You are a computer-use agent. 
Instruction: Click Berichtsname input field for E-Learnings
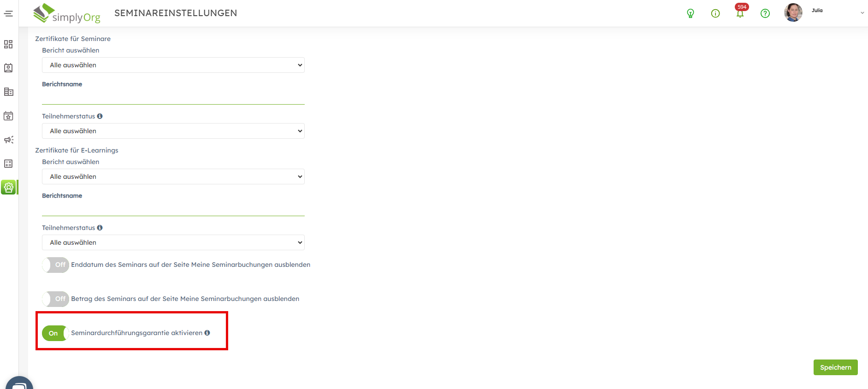pyautogui.click(x=173, y=209)
